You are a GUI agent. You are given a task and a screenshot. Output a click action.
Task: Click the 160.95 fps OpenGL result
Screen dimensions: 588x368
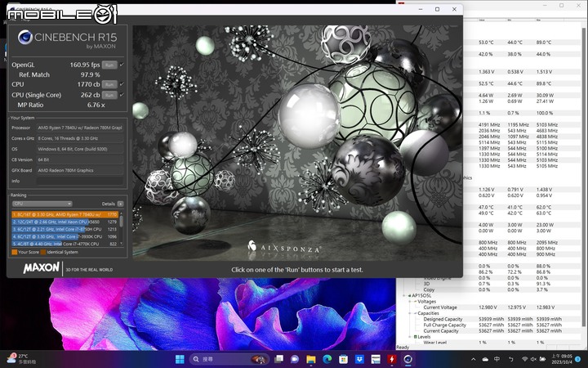(x=85, y=65)
